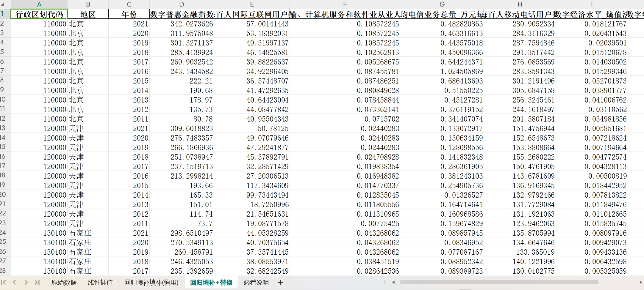Viewport: 644px width, 290px height.
Task: Select the row 1 header
Action: coord(5,14)
